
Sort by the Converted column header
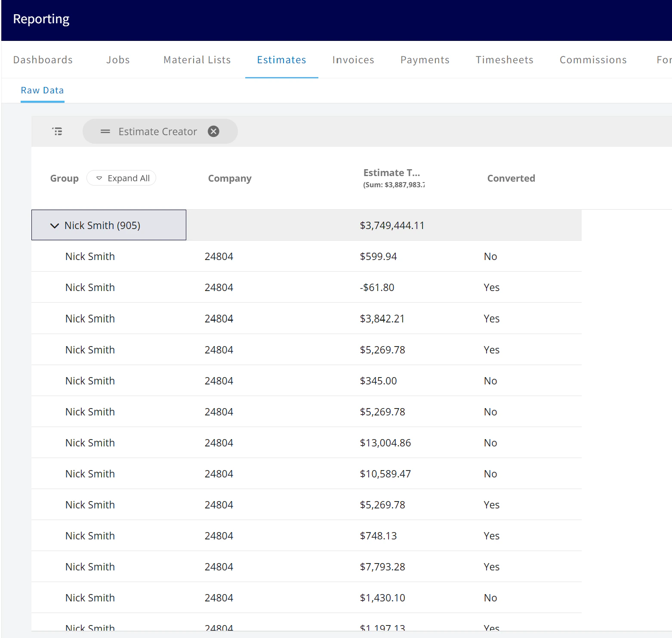click(511, 178)
